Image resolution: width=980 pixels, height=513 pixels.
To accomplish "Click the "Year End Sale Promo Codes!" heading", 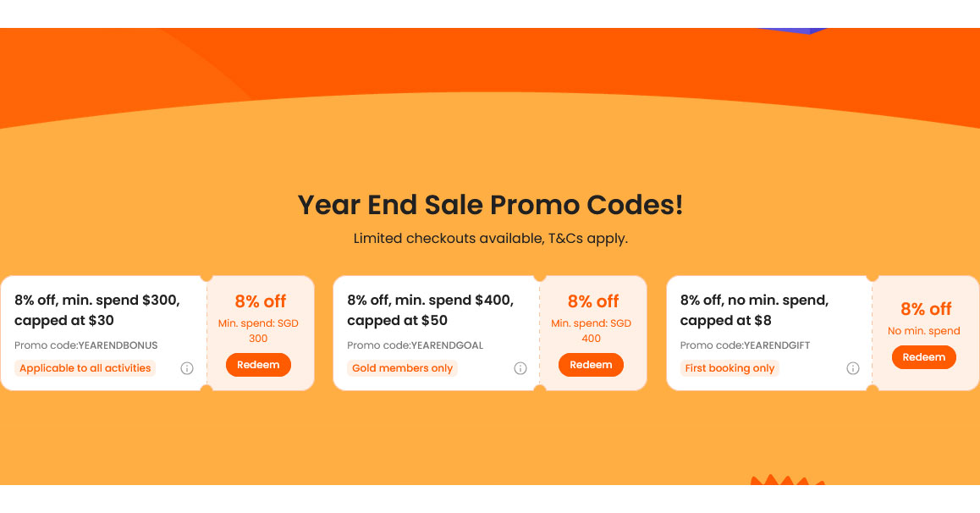I will pyautogui.click(x=490, y=204).
